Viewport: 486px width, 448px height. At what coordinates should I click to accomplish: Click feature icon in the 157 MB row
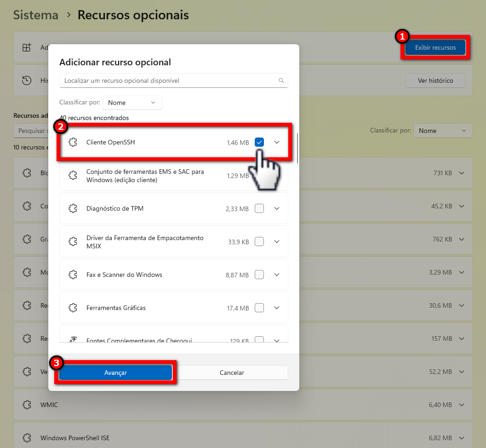click(x=27, y=339)
